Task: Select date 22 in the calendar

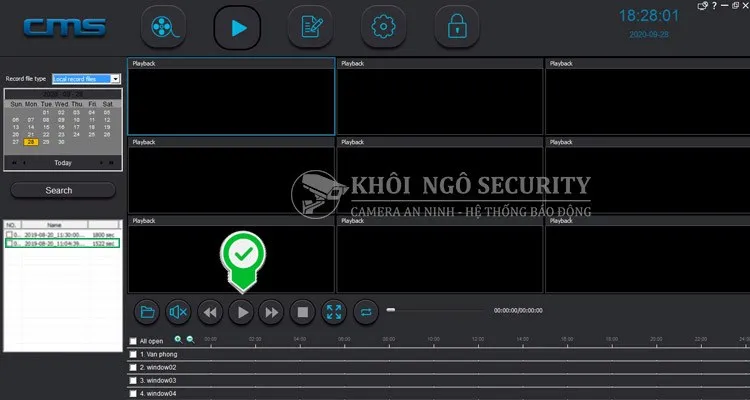Action: click(x=46, y=134)
